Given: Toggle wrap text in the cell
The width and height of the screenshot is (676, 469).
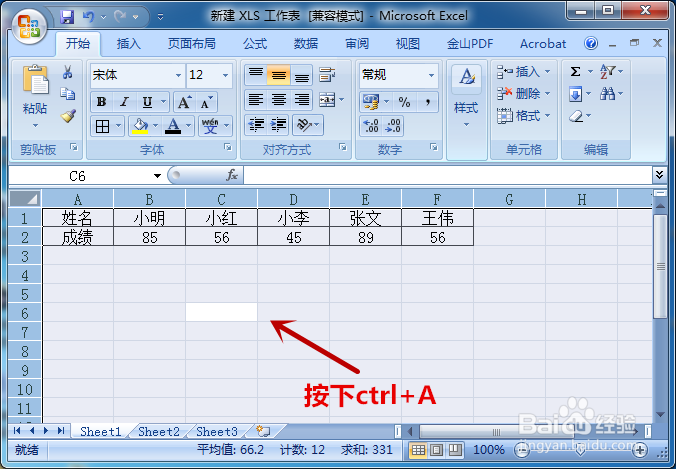Looking at the screenshot, I should 327,75.
